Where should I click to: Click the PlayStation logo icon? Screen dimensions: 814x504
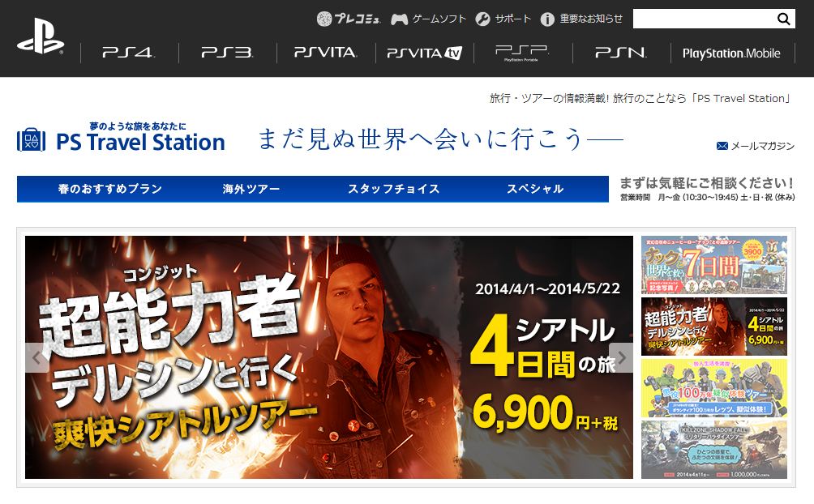pos(41,36)
